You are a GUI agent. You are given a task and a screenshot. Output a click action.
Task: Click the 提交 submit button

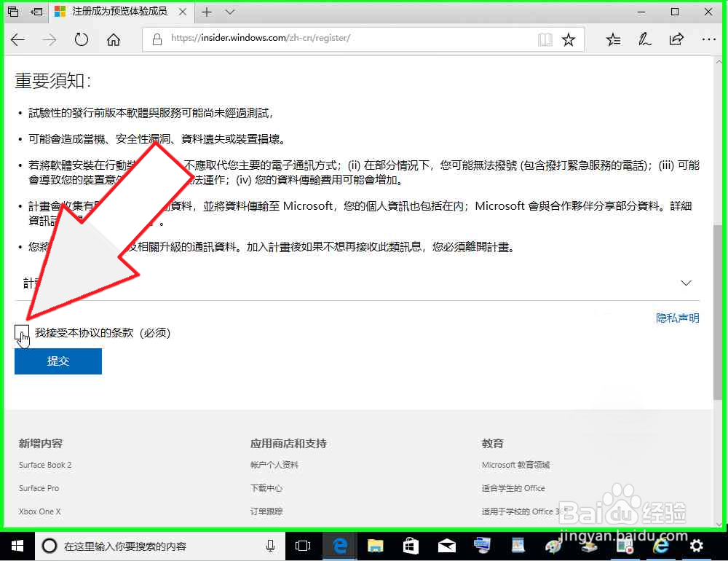pyautogui.click(x=58, y=361)
